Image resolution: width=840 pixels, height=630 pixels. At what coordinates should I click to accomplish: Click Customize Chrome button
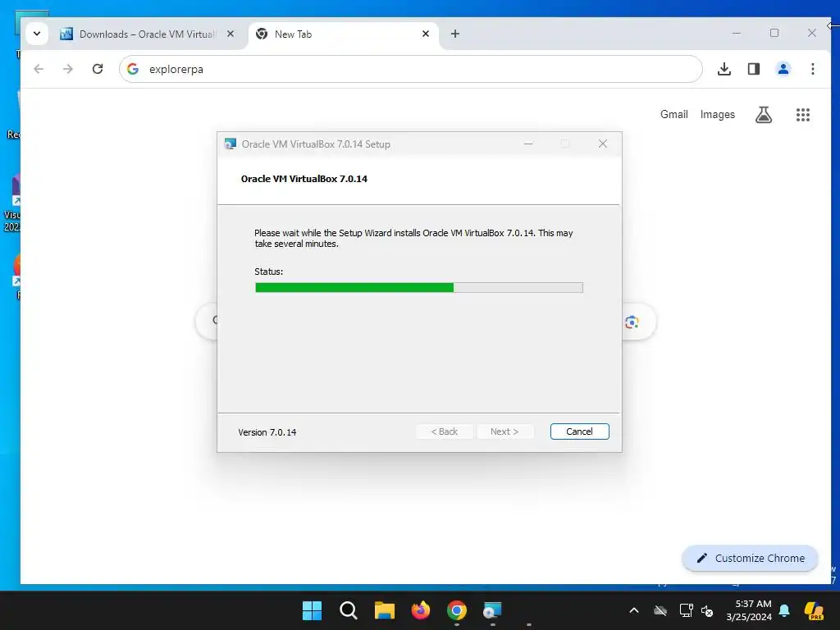pyautogui.click(x=750, y=558)
